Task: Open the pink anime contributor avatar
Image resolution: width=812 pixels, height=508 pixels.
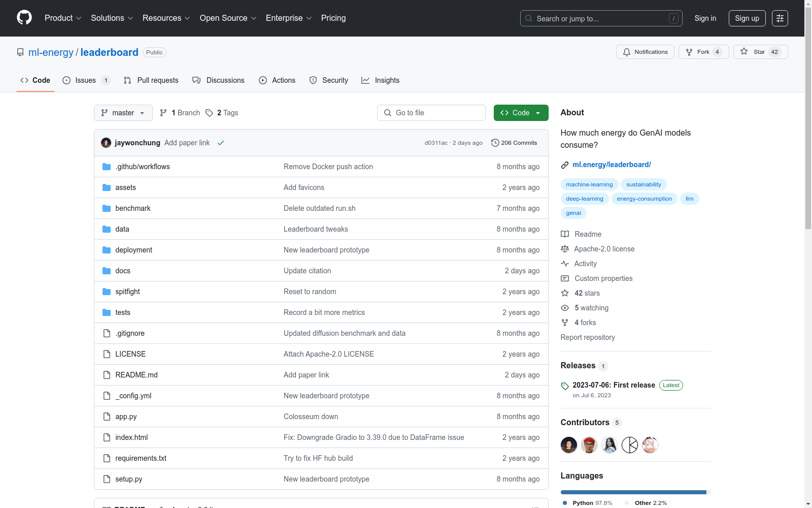Action: (650, 445)
